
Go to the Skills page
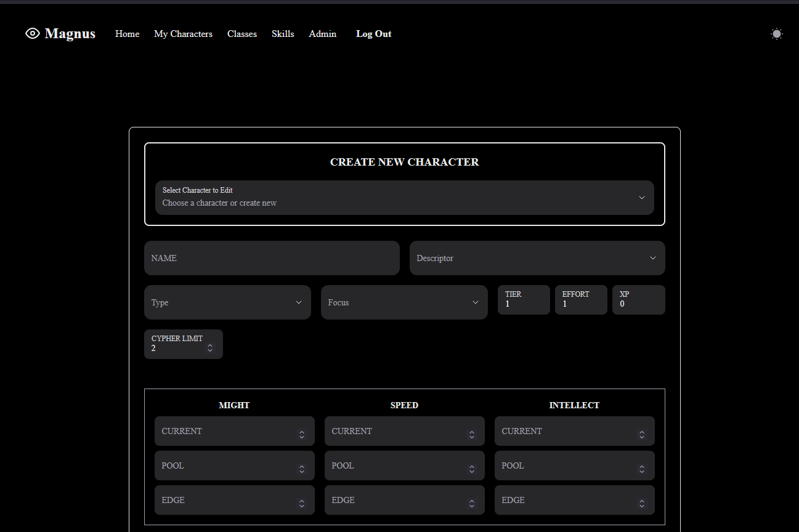click(x=283, y=34)
